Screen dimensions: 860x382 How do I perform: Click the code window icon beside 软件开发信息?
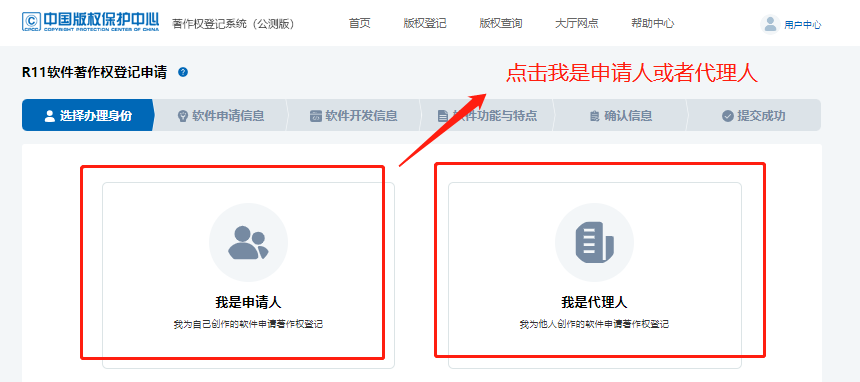coord(316,116)
